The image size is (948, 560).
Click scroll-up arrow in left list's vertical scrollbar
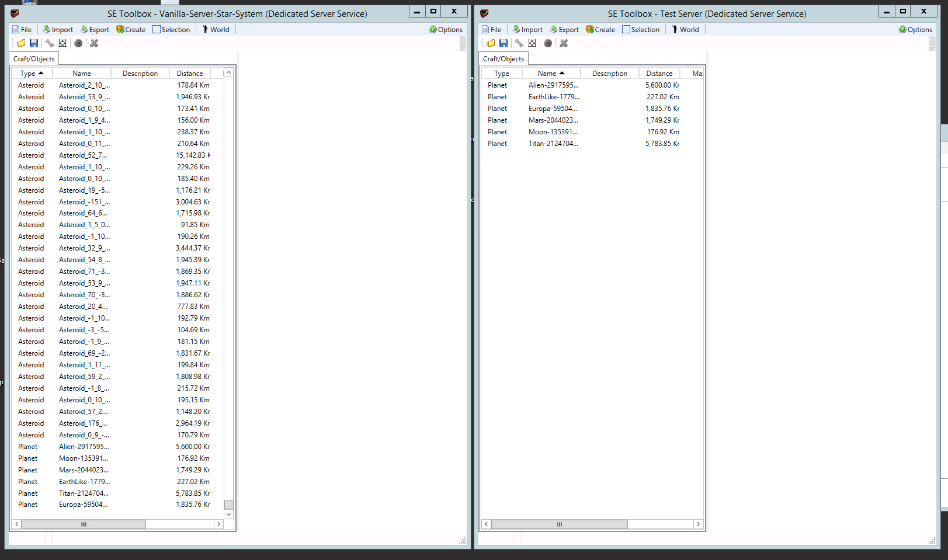(229, 73)
